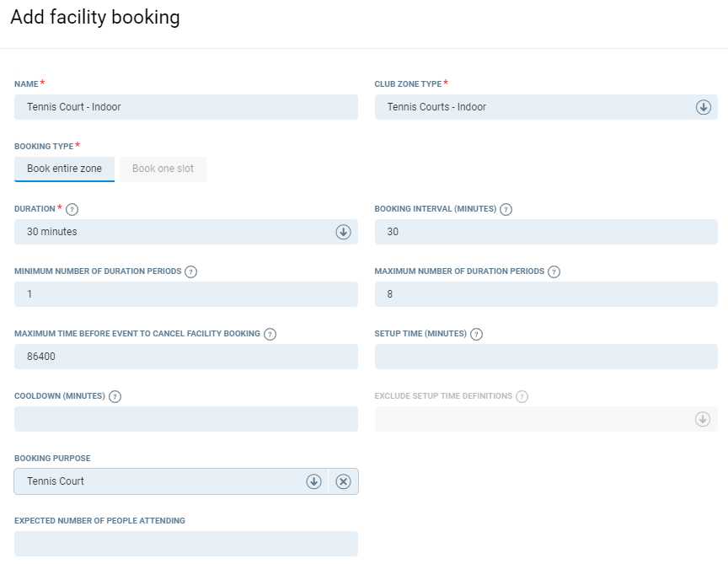Click the Cooldown minutes input field
Screen dimensions: 728x564
tap(185, 419)
